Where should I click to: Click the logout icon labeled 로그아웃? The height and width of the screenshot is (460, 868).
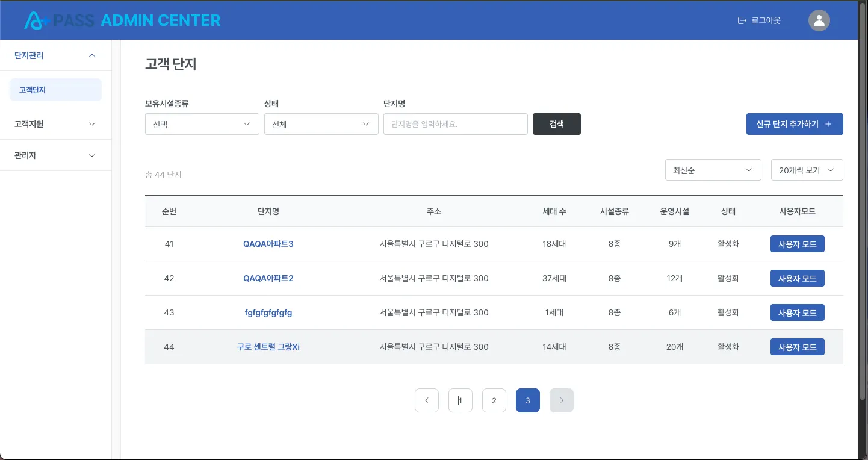click(x=742, y=20)
